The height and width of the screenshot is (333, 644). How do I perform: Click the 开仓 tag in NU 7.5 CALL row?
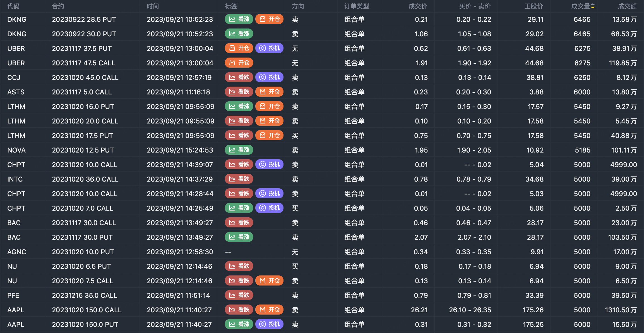pyautogui.click(x=270, y=280)
